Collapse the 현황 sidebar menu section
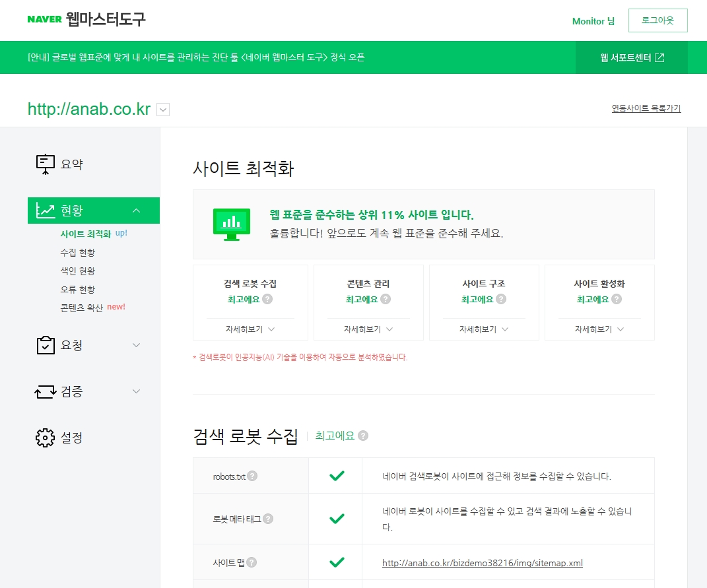Viewport: 707px width, 588px height. 136,211
